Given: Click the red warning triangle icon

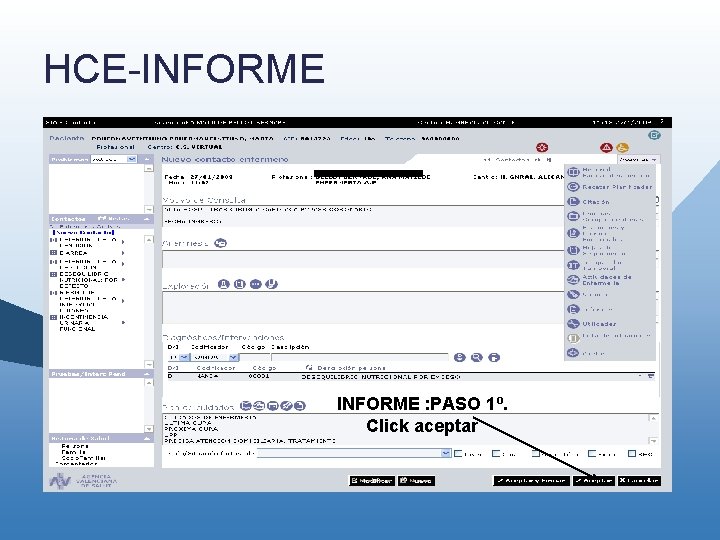Looking at the screenshot, I should pyautogui.click(x=606, y=147).
